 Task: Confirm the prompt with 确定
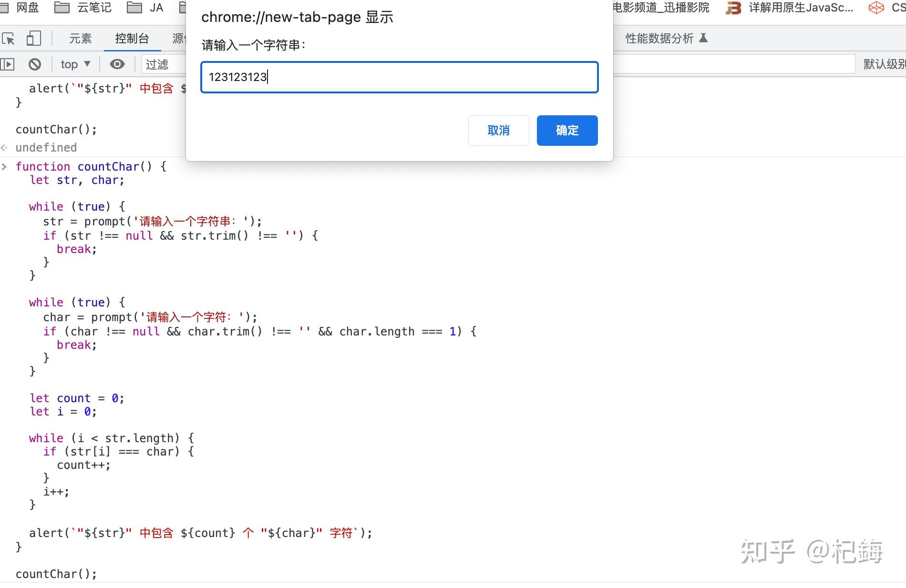(x=567, y=131)
